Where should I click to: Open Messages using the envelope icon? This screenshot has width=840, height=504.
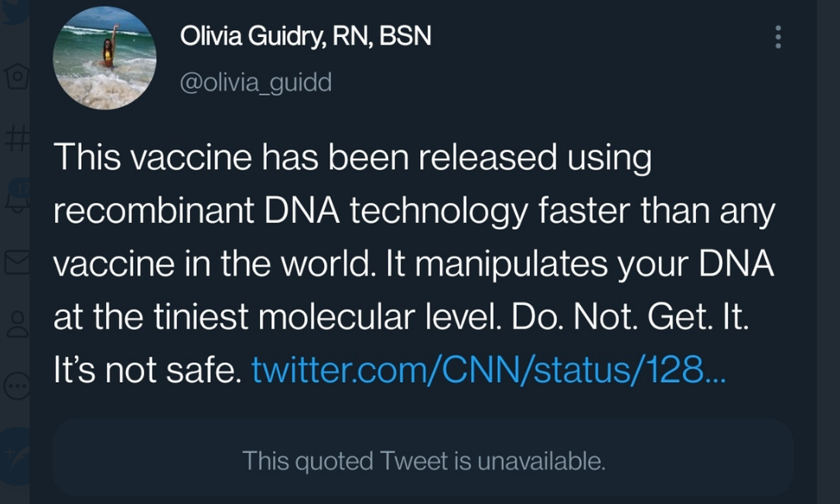(x=17, y=263)
